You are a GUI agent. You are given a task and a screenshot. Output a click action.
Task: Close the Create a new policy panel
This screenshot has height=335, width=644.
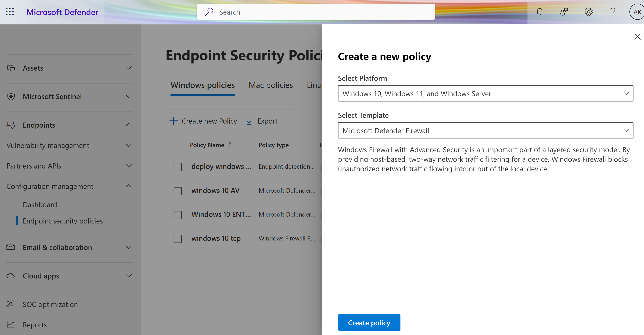click(x=637, y=37)
